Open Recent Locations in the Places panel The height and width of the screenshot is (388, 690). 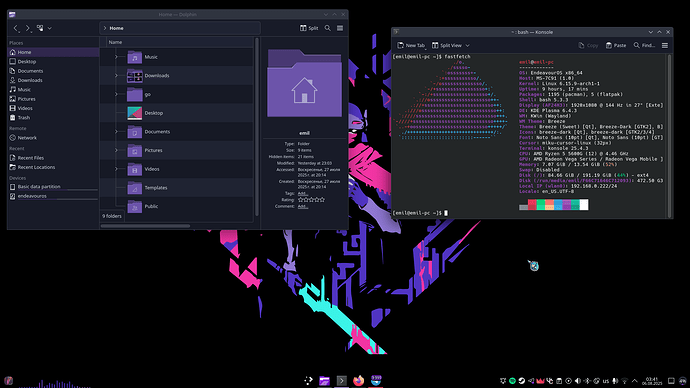click(53, 167)
